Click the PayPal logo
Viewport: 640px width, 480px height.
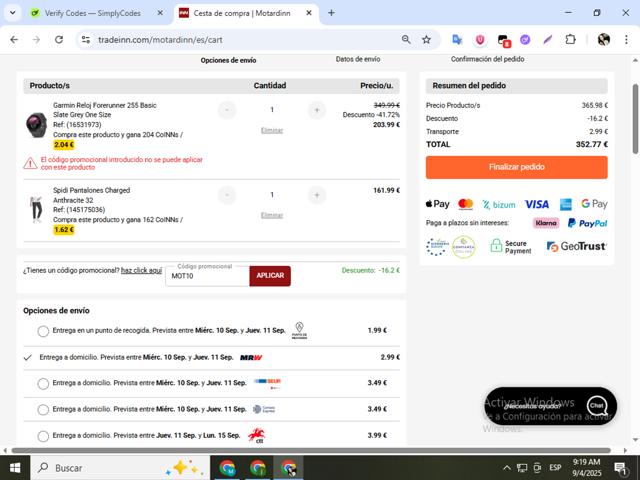coord(587,223)
